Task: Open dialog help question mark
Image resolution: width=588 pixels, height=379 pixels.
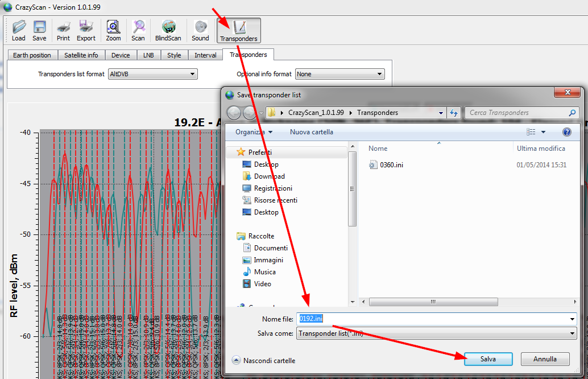Action: [x=566, y=132]
